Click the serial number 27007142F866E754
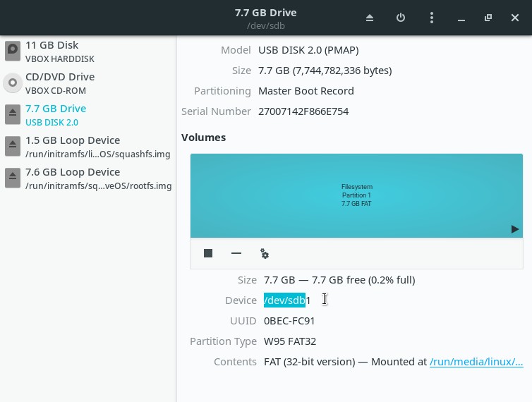This screenshot has width=532, height=402. (303, 111)
